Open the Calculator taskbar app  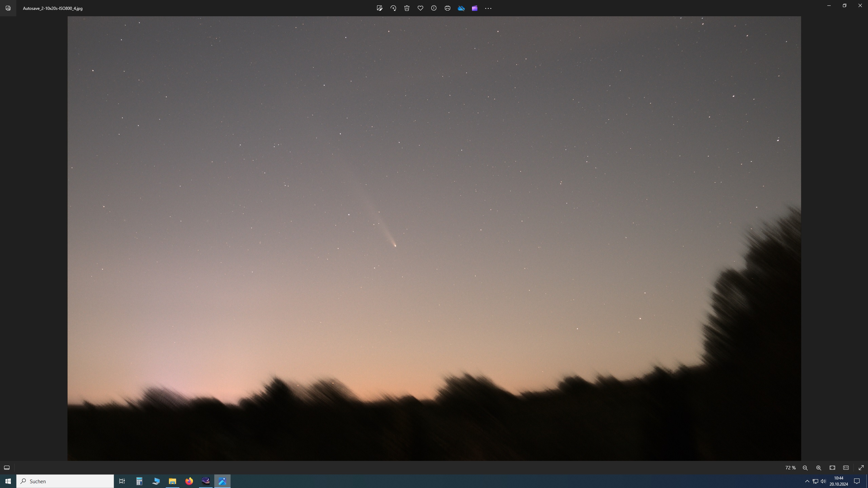click(139, 481)
